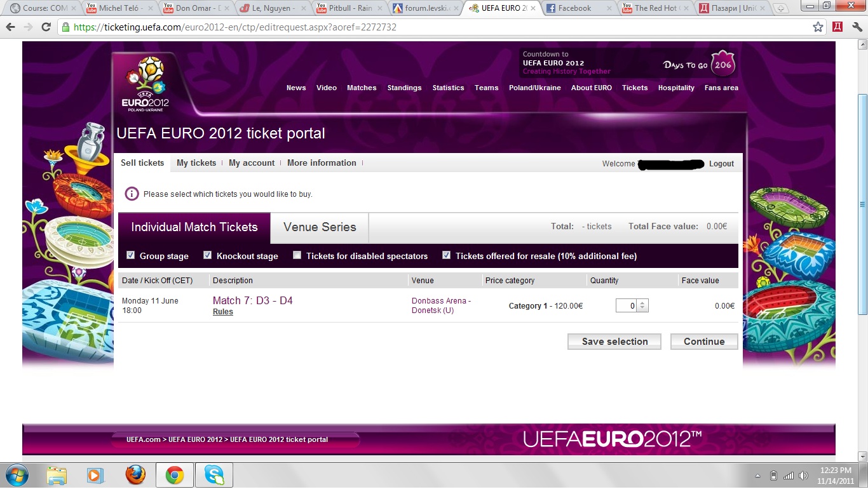Go back with the browser back arrow
Viewport: 868px width, 494px height.
(10, 27)
